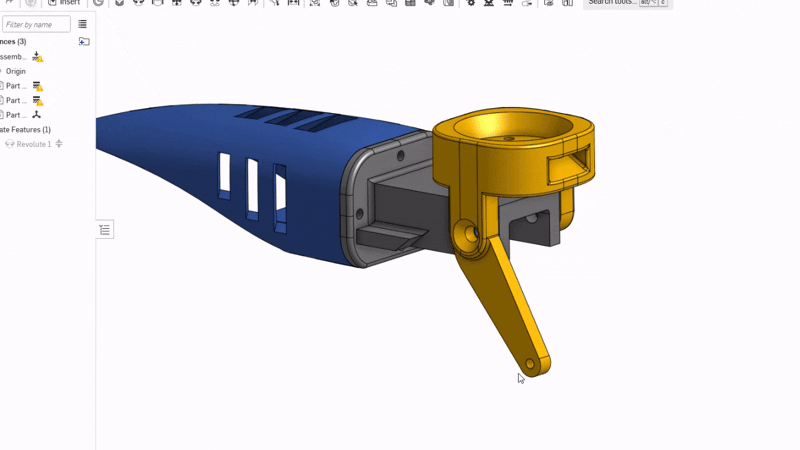Toggle the instance list view icon

point(82,24)
